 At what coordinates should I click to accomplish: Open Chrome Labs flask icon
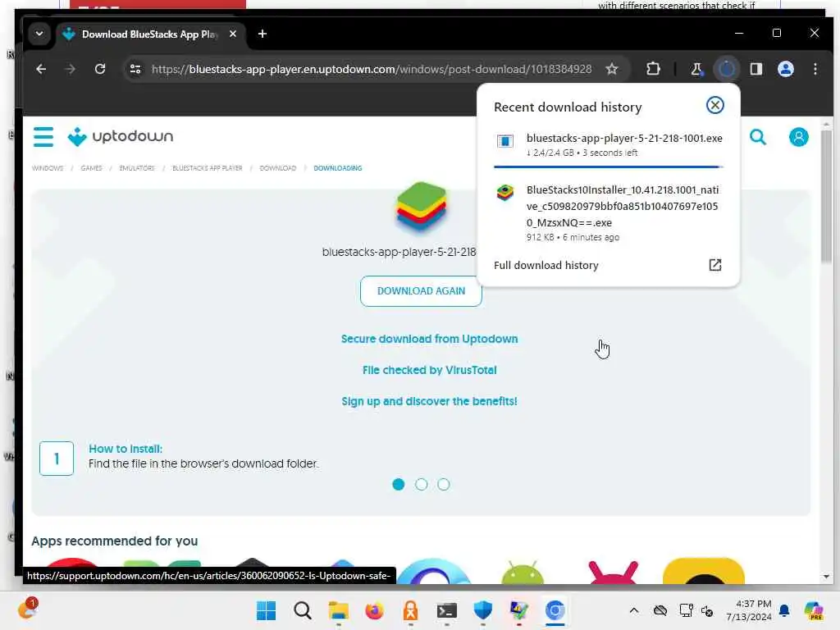coord(697,69)
